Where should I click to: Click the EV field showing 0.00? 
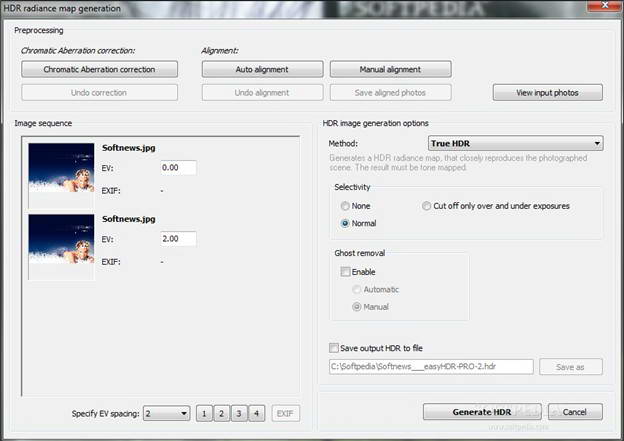point(178,168)
